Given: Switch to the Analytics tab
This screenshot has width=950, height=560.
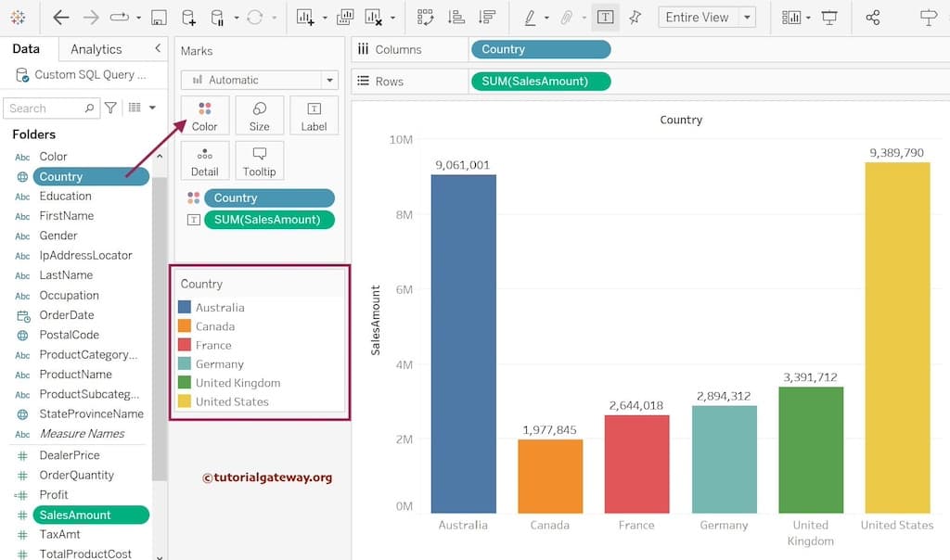Looking at the screenshot, I should pos(96,49).
